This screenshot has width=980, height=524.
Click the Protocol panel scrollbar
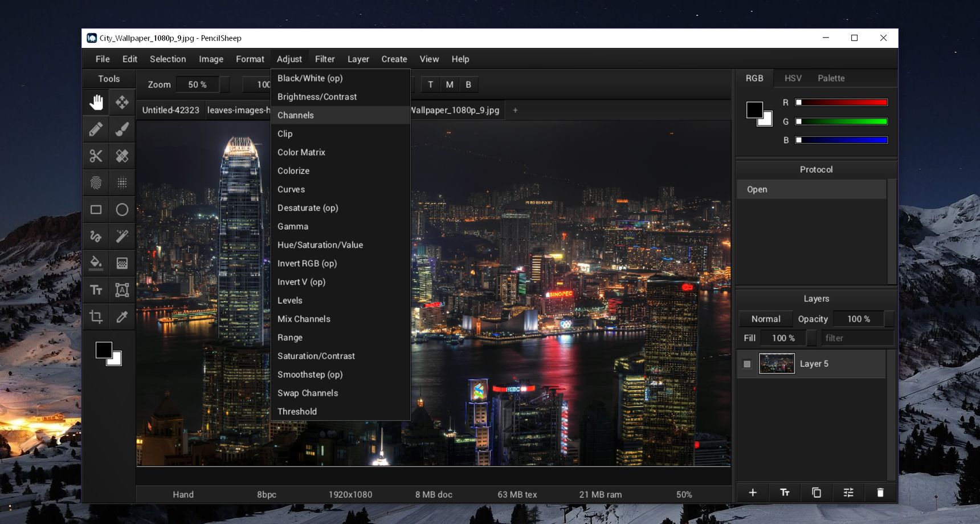click(892, 231)
